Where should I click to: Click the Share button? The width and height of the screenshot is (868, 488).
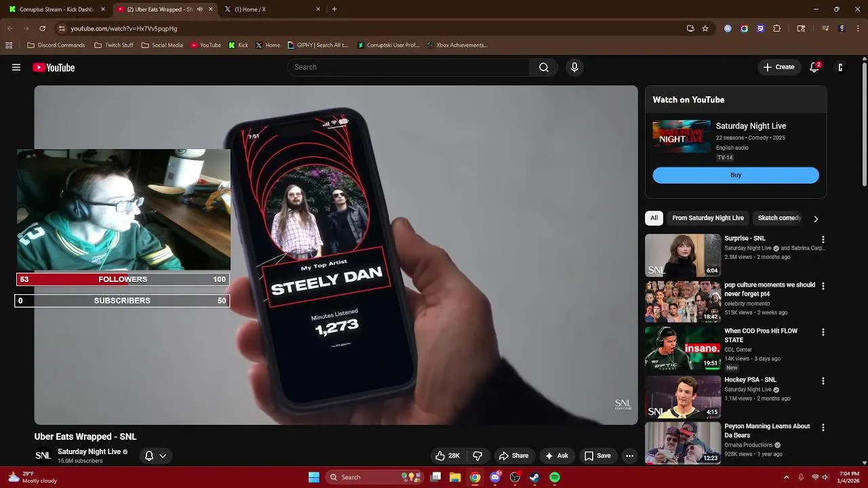tap(513, 456)
